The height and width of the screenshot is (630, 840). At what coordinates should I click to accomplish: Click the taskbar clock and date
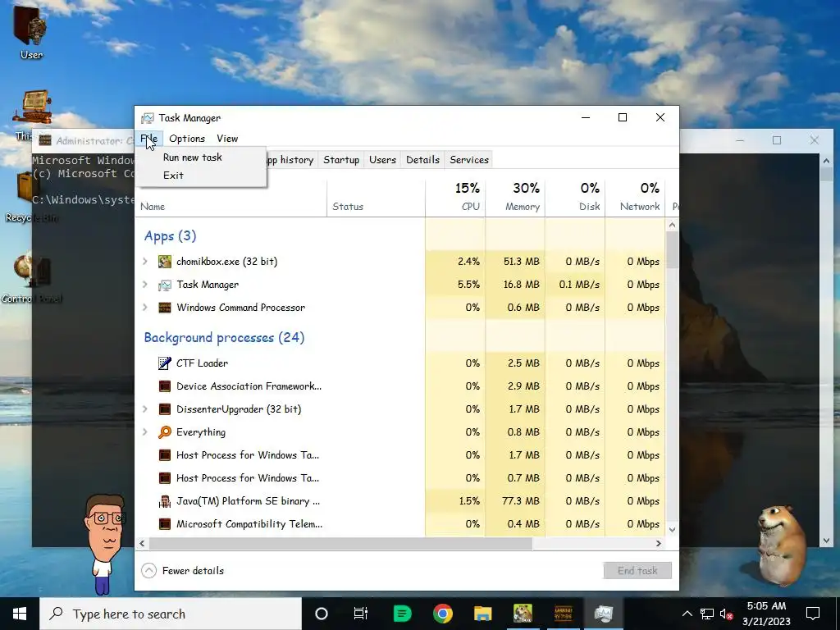tap(766, 614)
